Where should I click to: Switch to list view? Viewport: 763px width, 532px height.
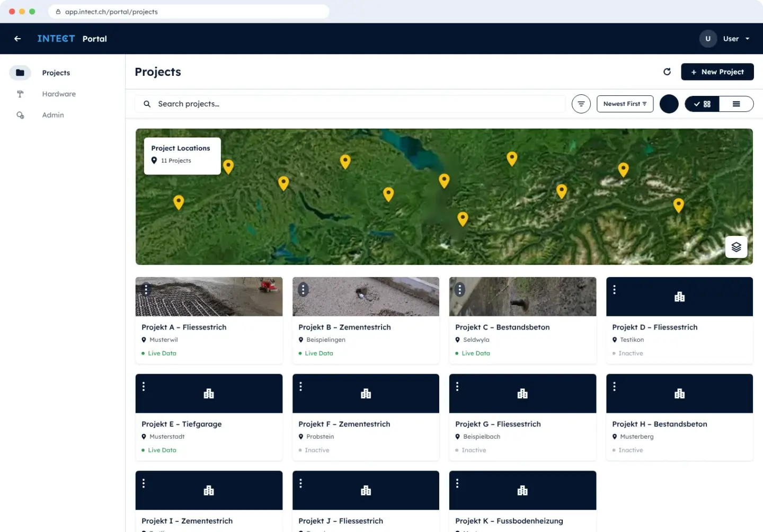pos(737,104)
